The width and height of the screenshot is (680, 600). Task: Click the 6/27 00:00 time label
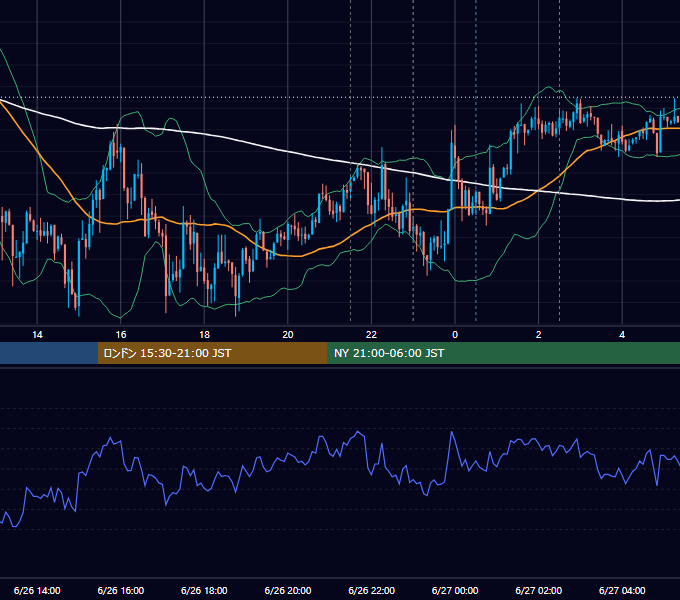(455, 590)
